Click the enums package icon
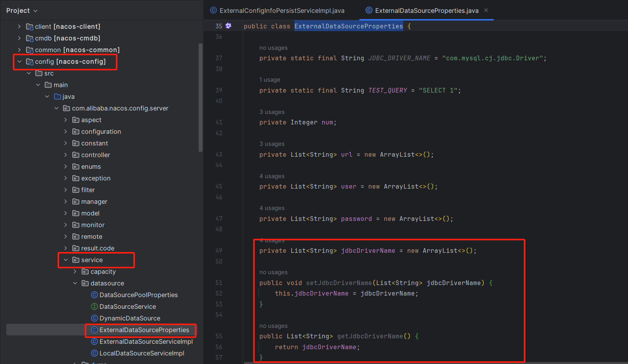The width and height of the screenshot is (628, 364). click(76, 166)
